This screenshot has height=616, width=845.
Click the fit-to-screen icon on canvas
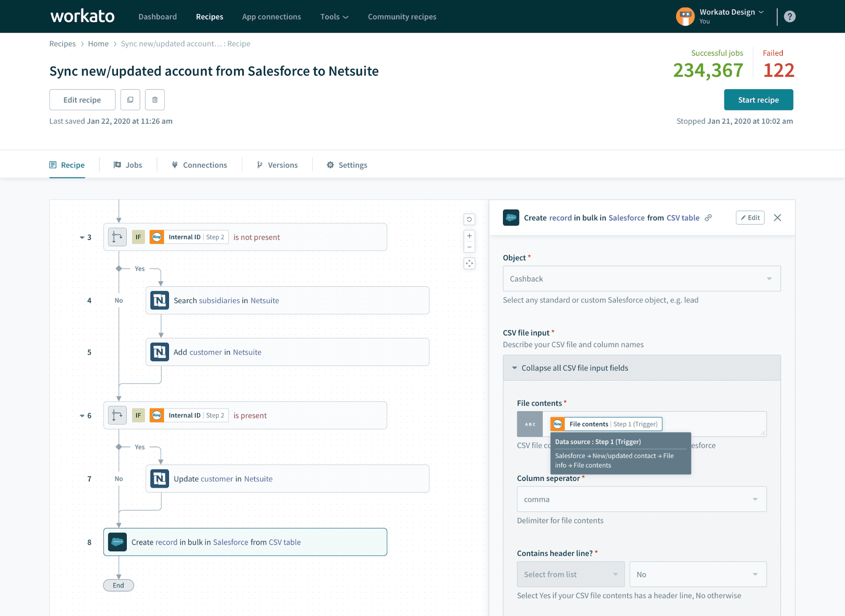469,263
